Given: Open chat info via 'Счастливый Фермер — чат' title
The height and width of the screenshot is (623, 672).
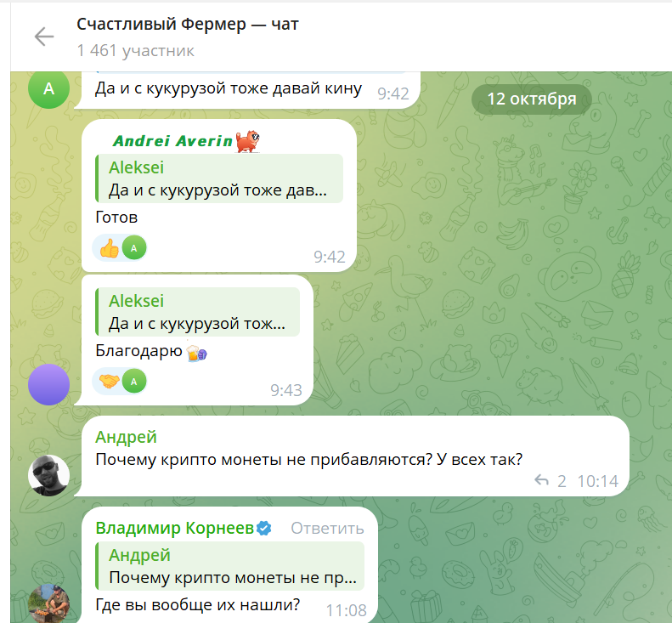Looking at the screenshot, I should (x=187, y=25).
